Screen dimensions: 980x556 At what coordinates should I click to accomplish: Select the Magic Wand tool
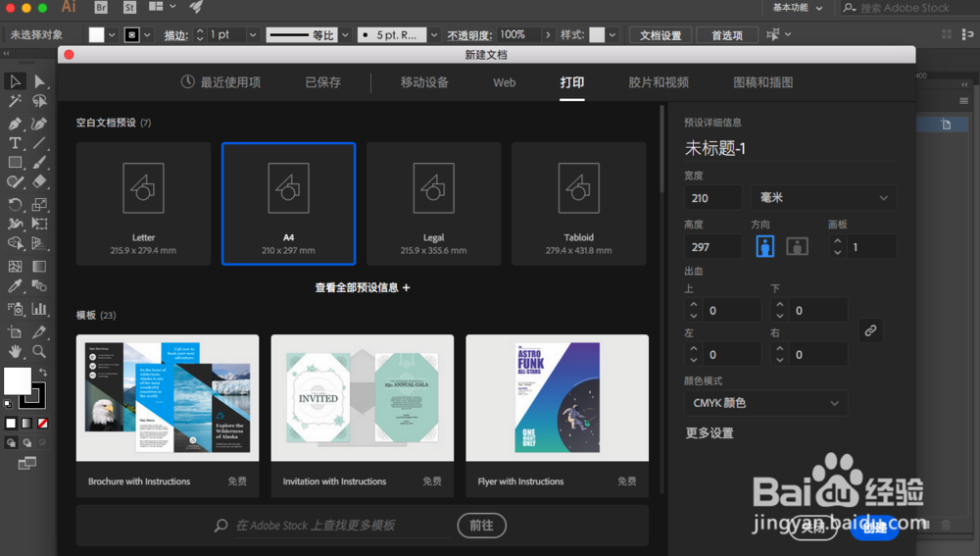15,101
